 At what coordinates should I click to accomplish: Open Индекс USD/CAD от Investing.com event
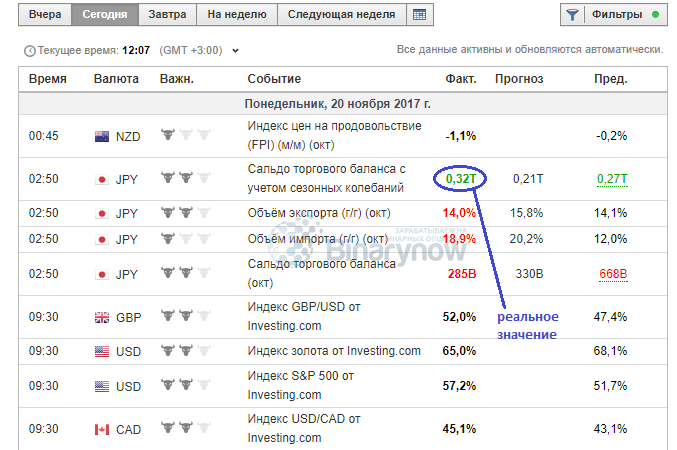tap(304, 428)
